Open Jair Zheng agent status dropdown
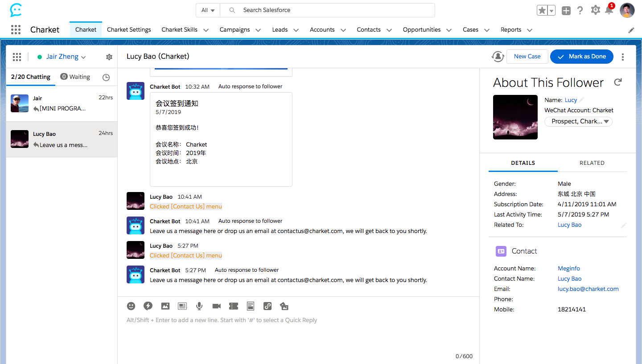This screenshot has height=364, width=642. pyautogui.click(x=62, y=57)
